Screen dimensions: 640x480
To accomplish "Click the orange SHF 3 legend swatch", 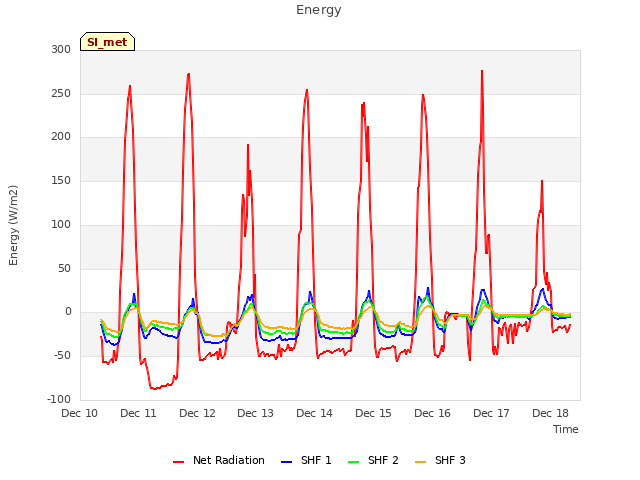I will tap(420, 462).
